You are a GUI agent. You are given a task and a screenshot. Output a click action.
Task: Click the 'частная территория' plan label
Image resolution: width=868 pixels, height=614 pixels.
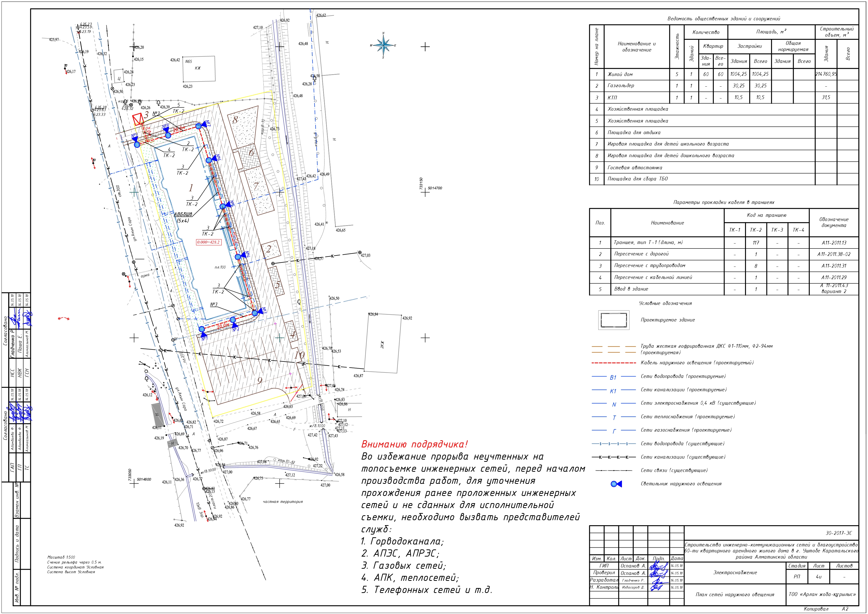click(x=283, y=502)
